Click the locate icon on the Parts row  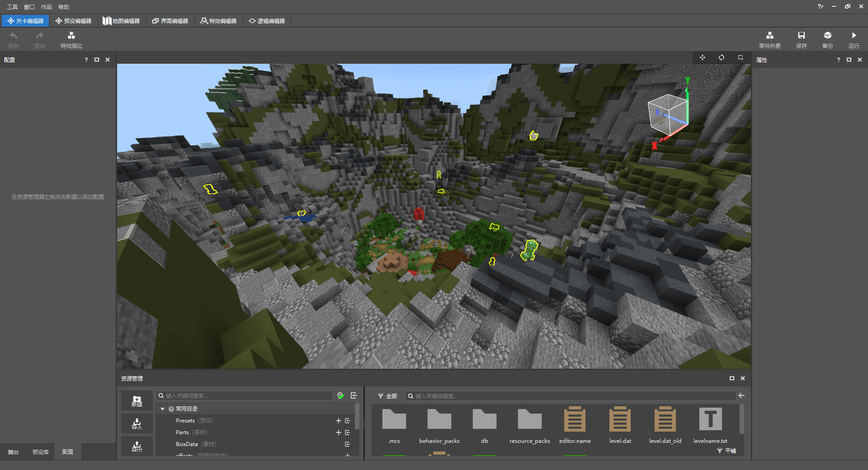[x=348, y=432]
